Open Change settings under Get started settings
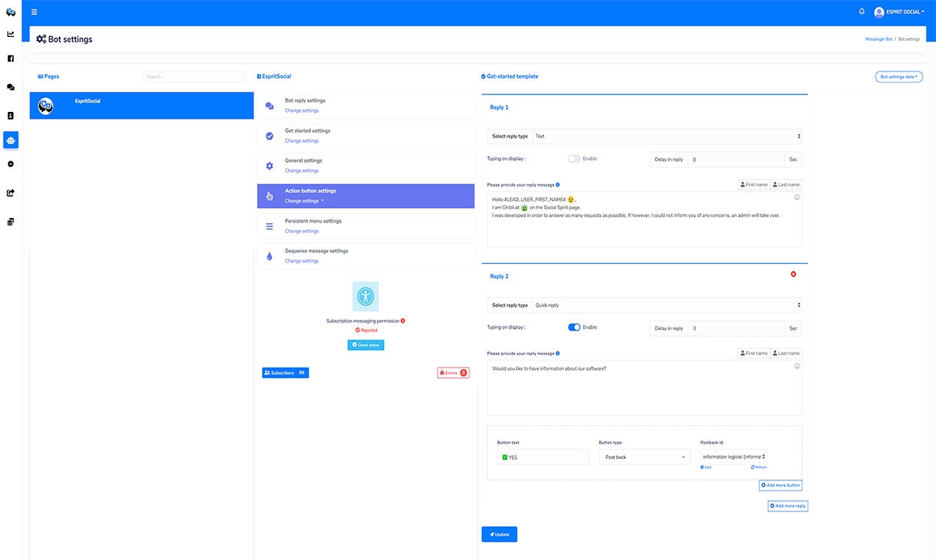Viewport: 936px width, 560px height. pyautogui.click(x=302, y=141)
